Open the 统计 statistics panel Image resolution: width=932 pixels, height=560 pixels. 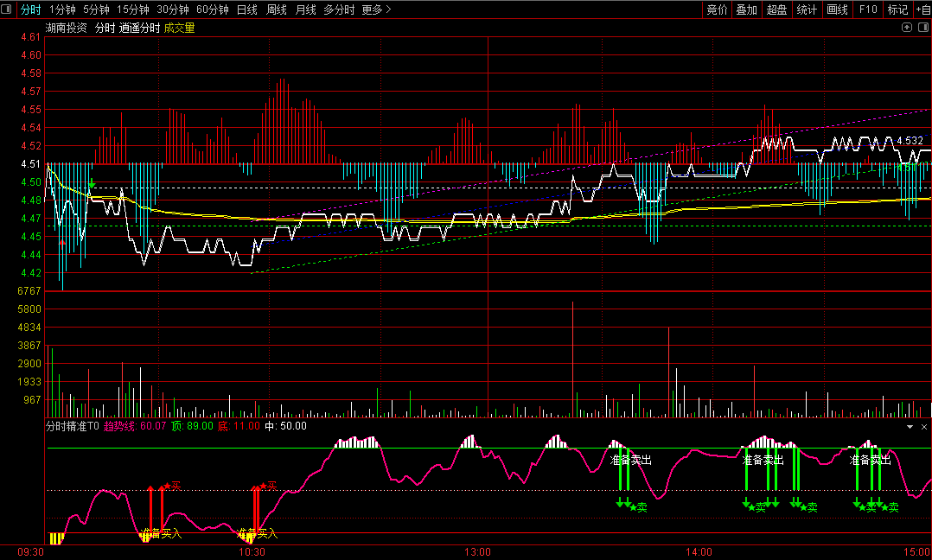pos(807,10)
